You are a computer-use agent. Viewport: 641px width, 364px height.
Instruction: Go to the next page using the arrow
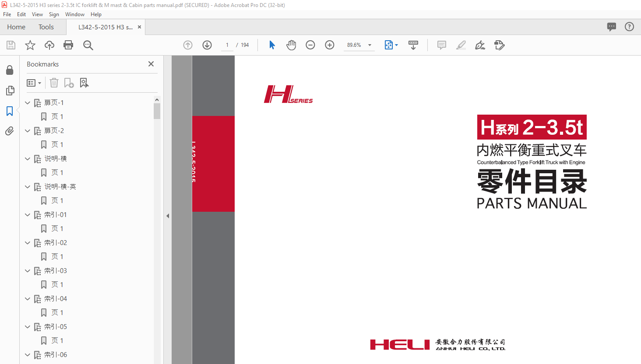pos(207,45)
